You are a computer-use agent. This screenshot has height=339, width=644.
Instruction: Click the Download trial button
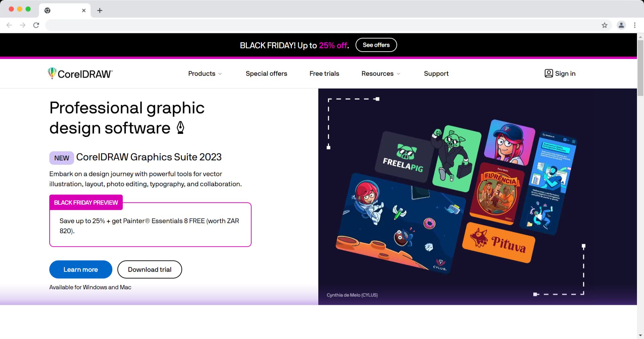150,270
